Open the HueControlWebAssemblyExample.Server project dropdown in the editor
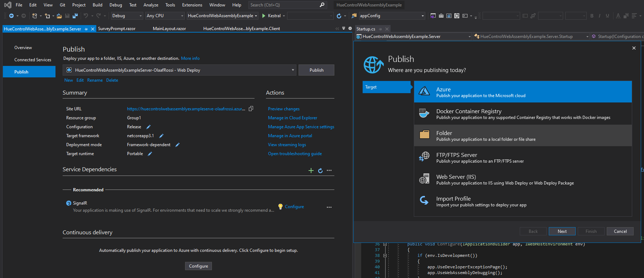 point(414,37)
